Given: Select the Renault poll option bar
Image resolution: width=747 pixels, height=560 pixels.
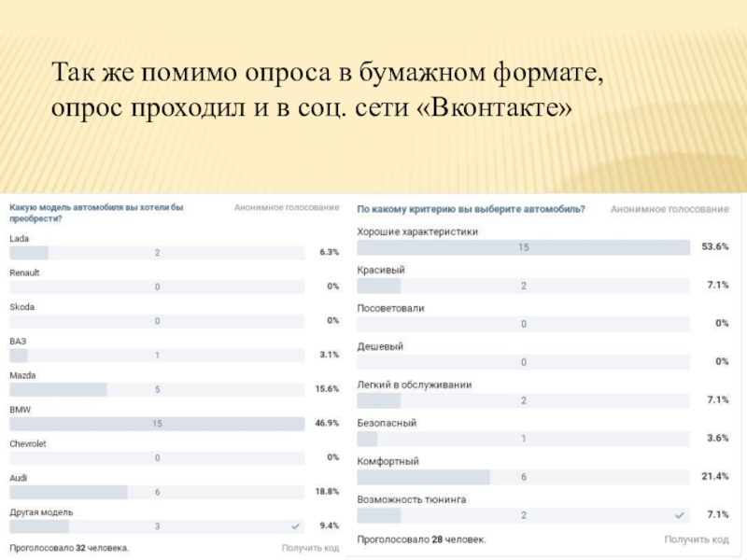Looking at the screenshot, I should [x=157, y=287].
